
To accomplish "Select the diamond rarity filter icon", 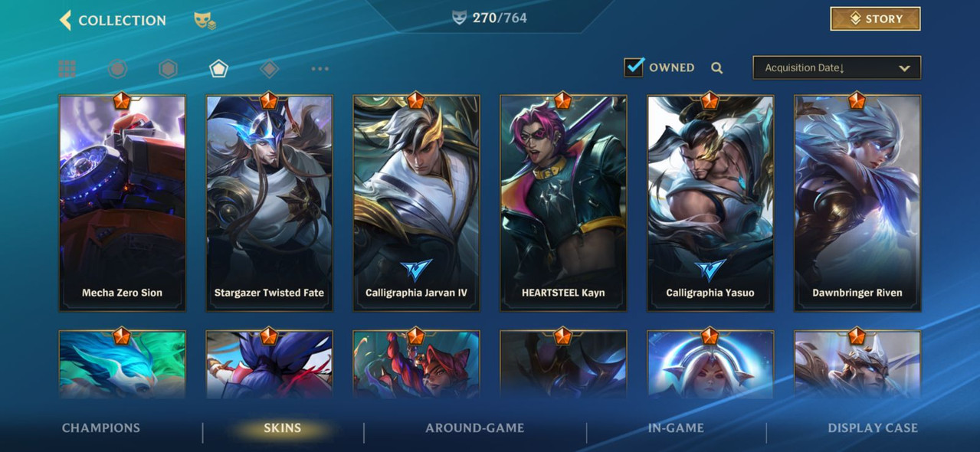I will tap(269, 69).
